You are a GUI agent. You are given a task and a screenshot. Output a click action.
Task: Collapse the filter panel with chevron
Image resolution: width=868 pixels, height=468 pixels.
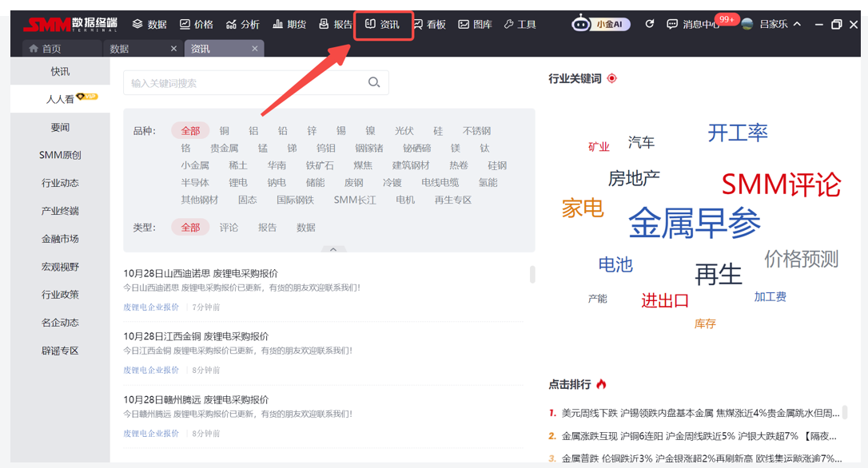coord(333,249)
